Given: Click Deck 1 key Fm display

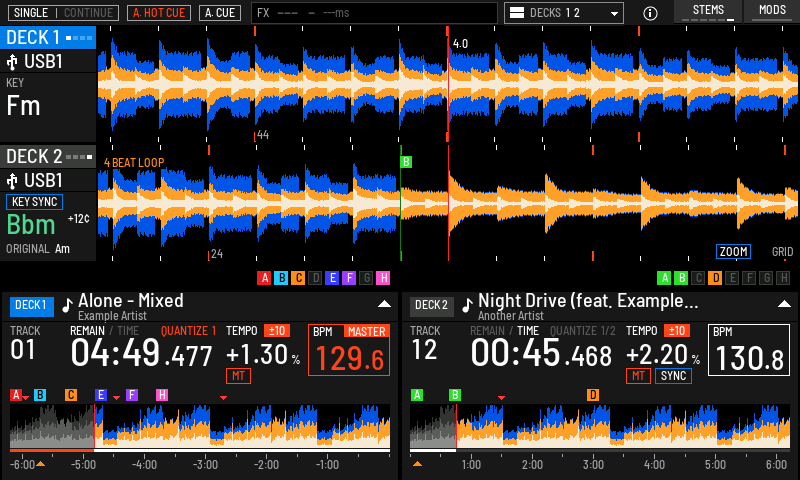Looking at the screenshot, I should [x=23, y=106].
